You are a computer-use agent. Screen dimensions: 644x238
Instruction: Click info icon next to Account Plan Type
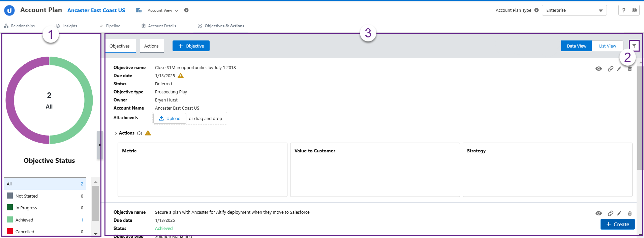(536, 10)
